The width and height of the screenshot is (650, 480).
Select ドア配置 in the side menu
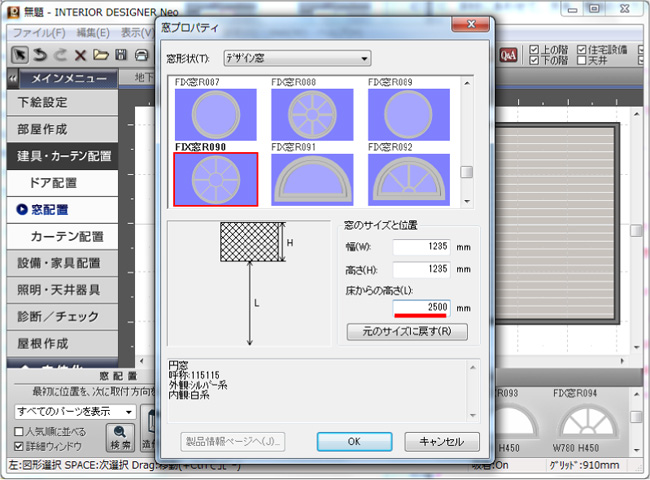pos(54,183)
